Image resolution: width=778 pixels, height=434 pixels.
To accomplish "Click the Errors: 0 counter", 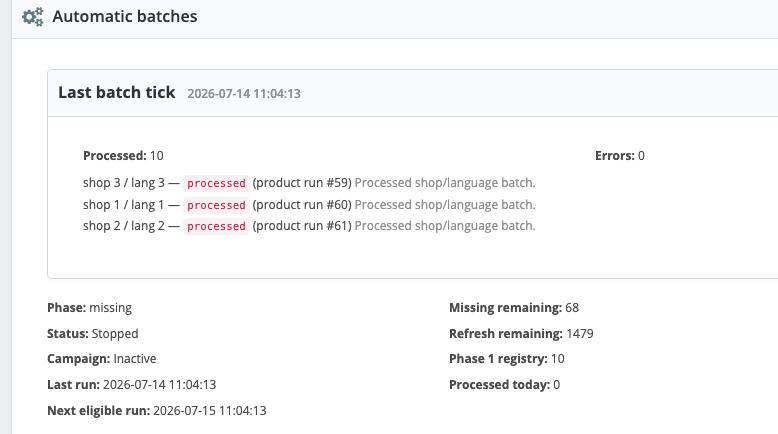I will coord(620,156).
